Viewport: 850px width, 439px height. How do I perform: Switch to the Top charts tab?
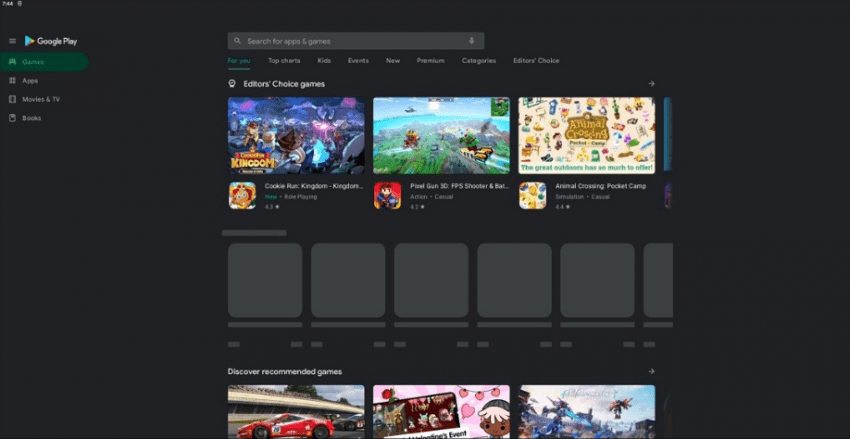coord(284,61)
